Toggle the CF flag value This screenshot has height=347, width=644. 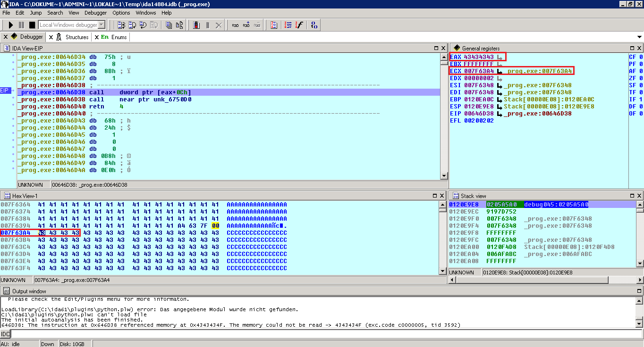coord(641,57)
